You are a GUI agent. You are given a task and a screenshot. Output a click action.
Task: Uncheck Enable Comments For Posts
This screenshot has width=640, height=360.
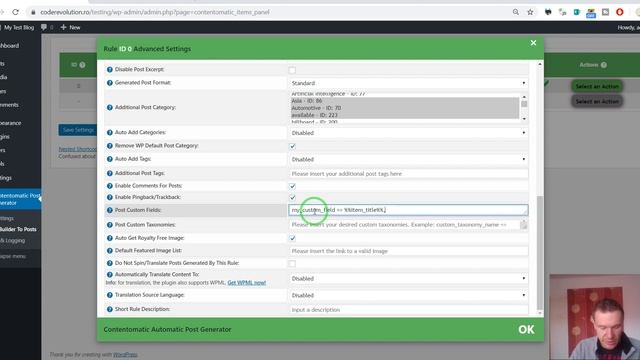click(292, 186)
